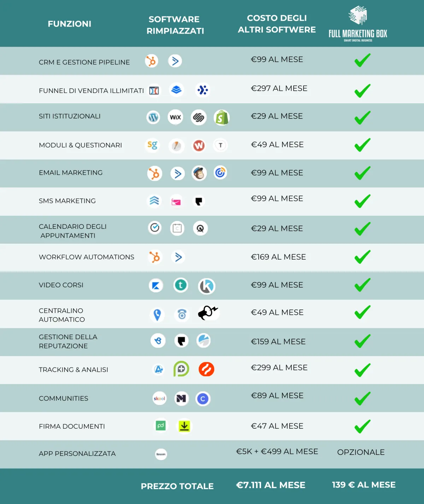Image resolution: width=424 pixels, height=504 pixels.
Task: Select the green PandaDoc icon in Firma Documenti
Action: pos(161,425)
